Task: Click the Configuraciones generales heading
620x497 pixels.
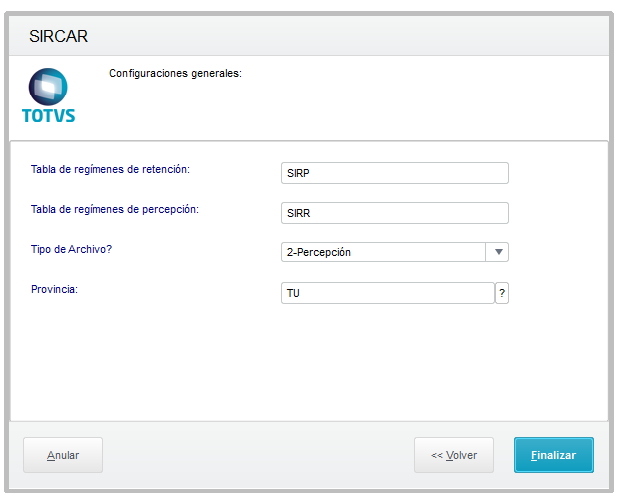Action: click(176, 73)
